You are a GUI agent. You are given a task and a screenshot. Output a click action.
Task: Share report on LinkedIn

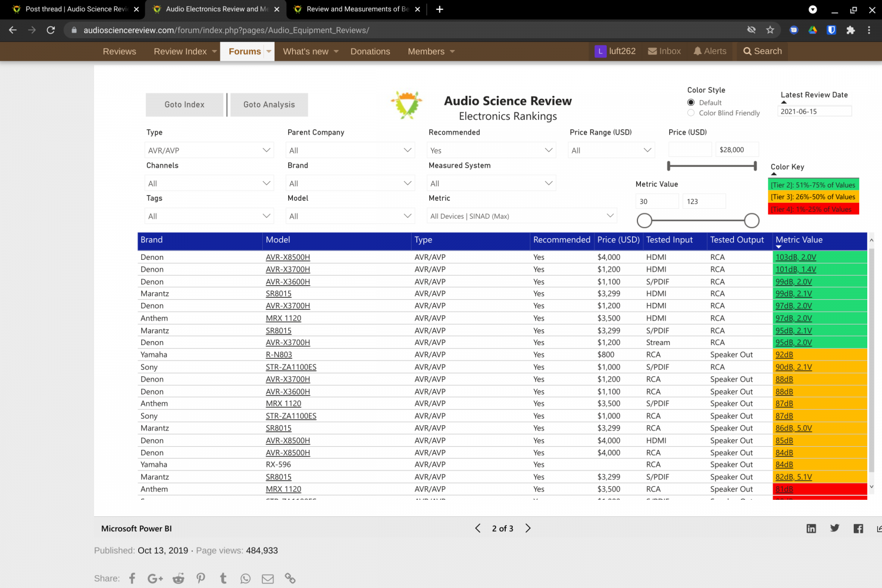811,529
